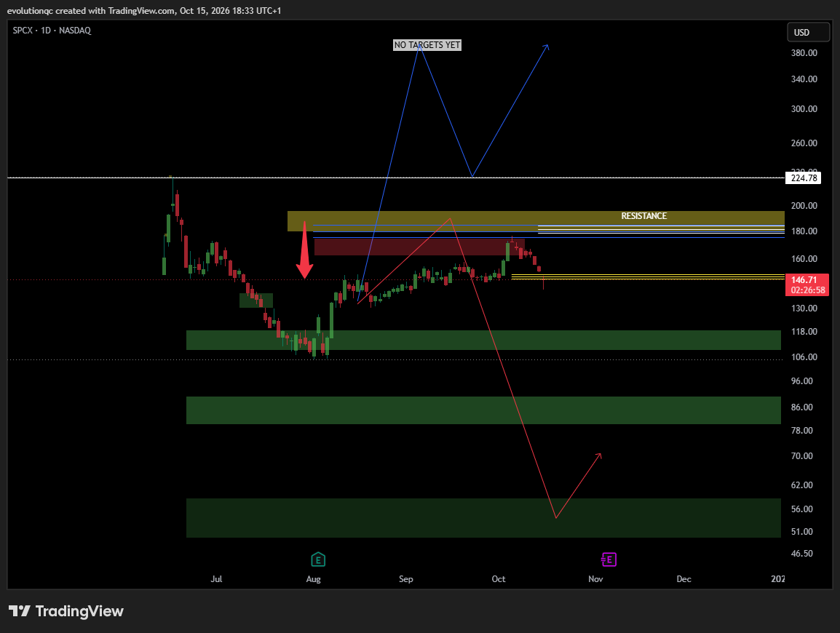Screen dimensions: 840x633
Task: Click the 130.00 price axis label
Action: 804,308
